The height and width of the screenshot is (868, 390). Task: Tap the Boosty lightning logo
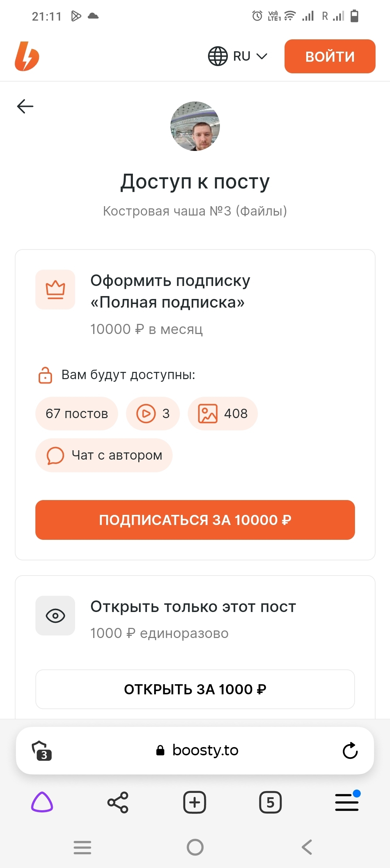[27, 56]
